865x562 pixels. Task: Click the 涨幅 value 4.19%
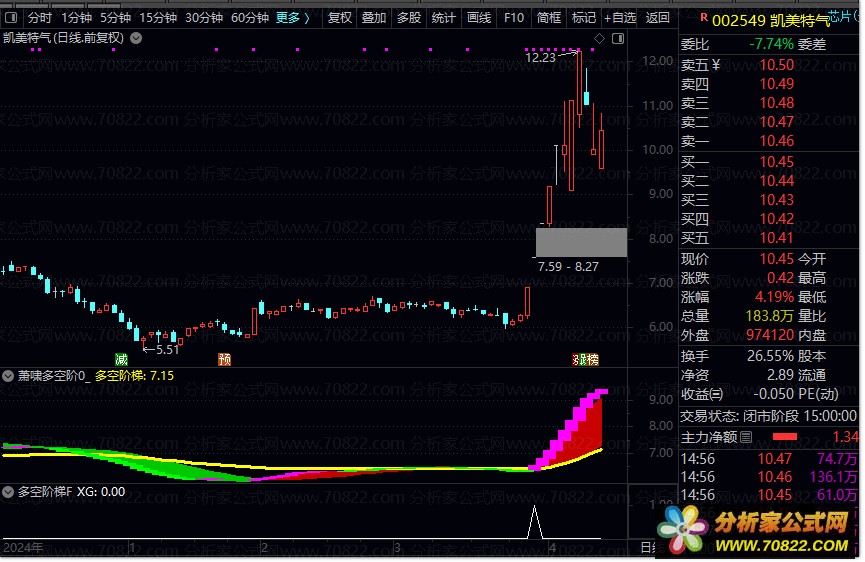(x=775, y=297)
